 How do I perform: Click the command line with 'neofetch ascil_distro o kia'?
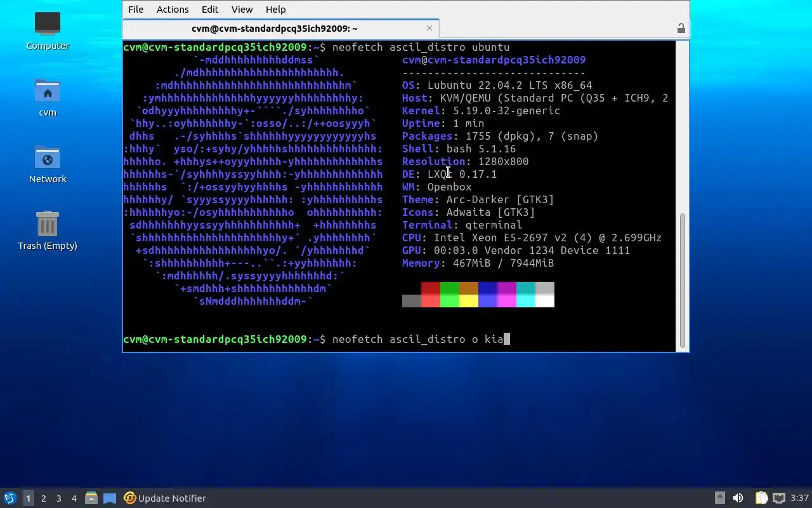pos(317,339)
